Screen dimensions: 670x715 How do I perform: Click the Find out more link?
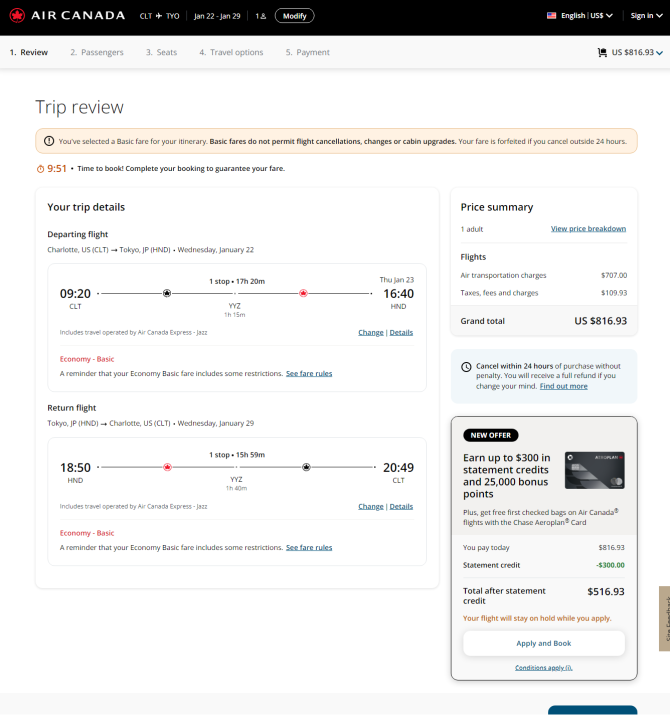point(564,386)
